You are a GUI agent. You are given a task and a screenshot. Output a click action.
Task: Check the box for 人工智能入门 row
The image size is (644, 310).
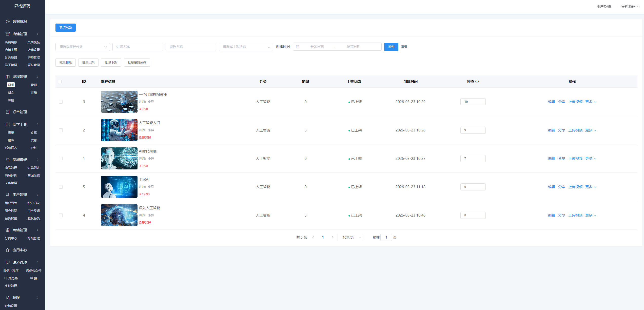click(61, 130)
